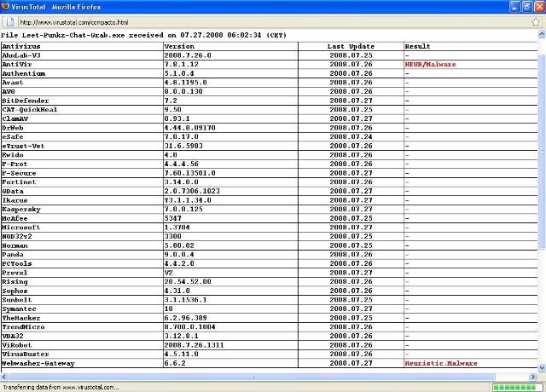This screenshot has width=546, height=392.
Task: Click the AntiVir antivirus name
Action: 17,65
